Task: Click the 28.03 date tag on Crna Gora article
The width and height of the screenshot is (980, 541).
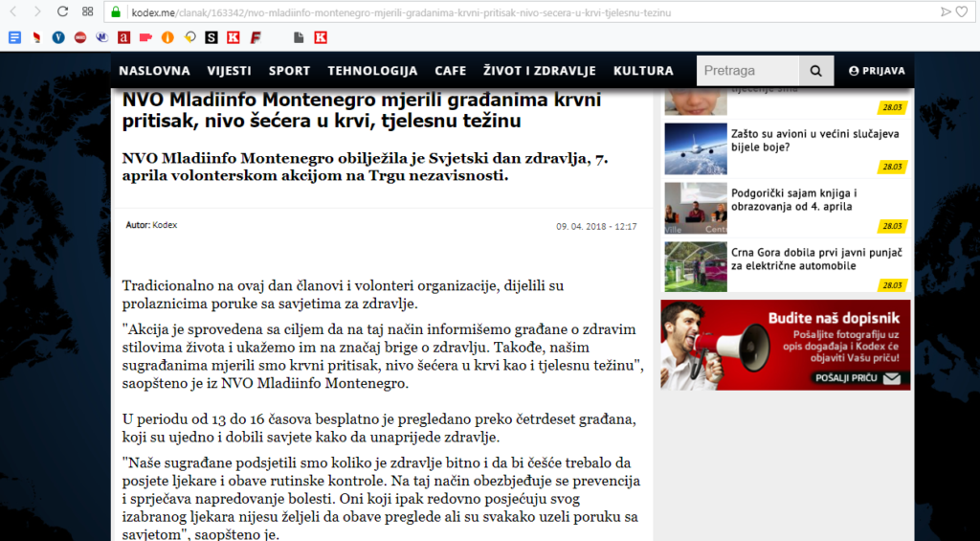Action: (x=892, y=286)
